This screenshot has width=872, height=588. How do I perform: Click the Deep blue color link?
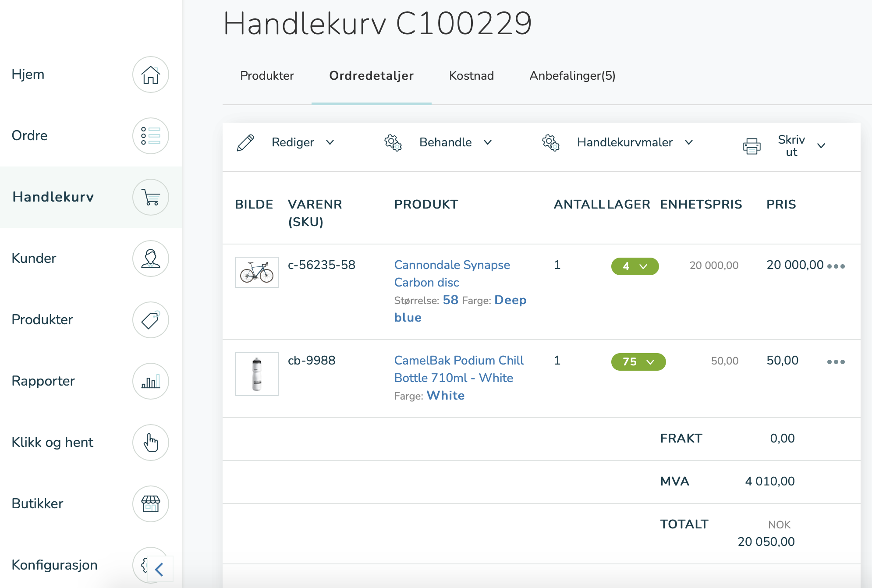pyautogui.click(x=460, y=309)
